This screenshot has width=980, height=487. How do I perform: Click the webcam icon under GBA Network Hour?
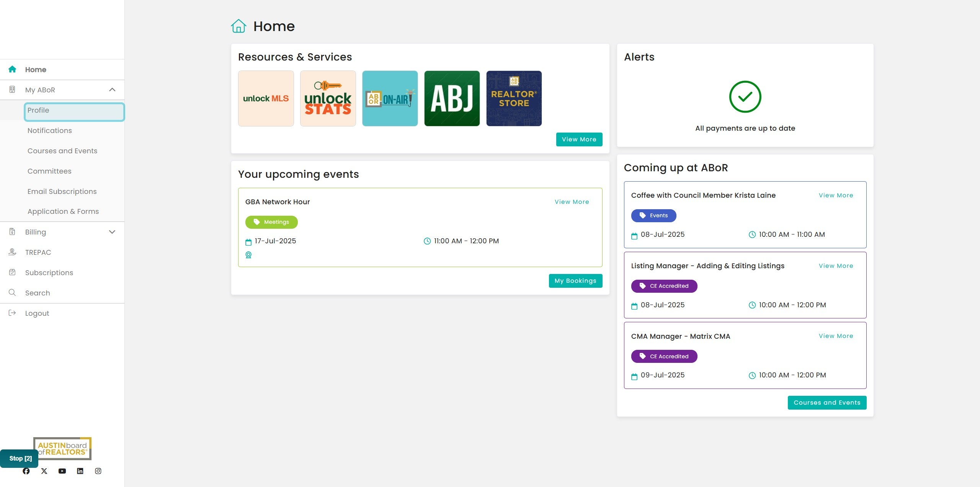tap(248, 255)
